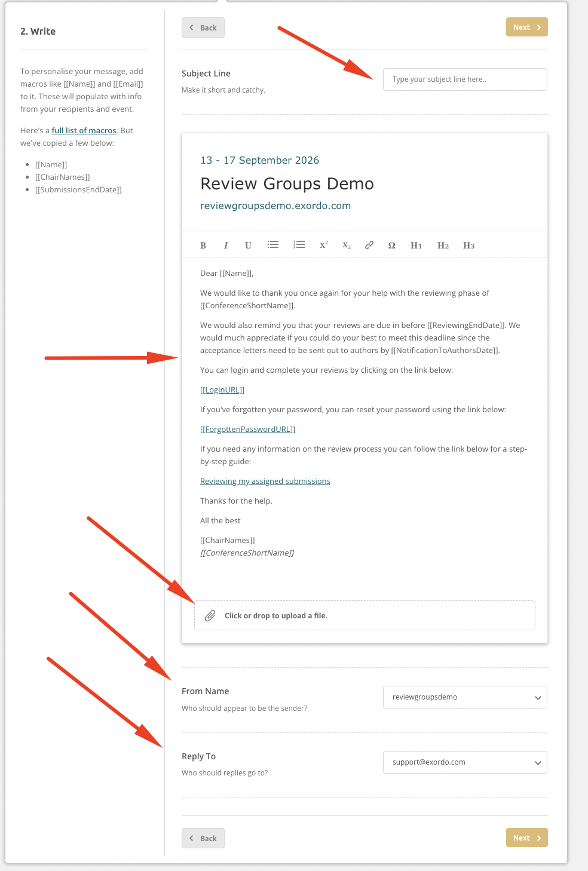
Task: Open the Reply To dropdown
Action: tap(465, 762)
